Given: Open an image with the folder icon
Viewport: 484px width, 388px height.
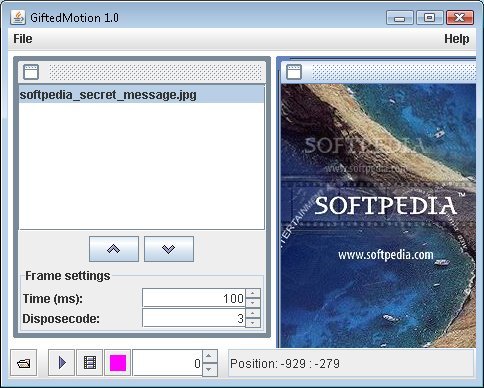Looking at the screenshot, I should pyautogui.click(x=24, y=363).
